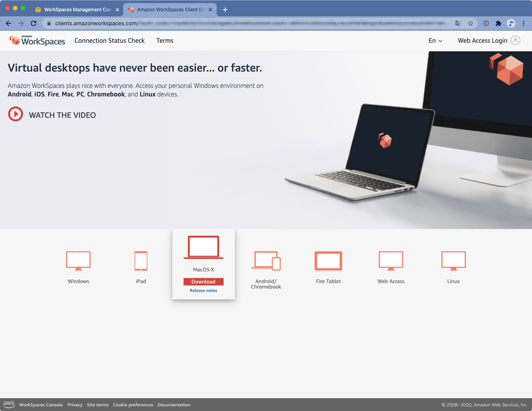The height and width of the screenshot is (411, 532).
Task: Play the video with the red play icon
Action: tap(16, 114)
